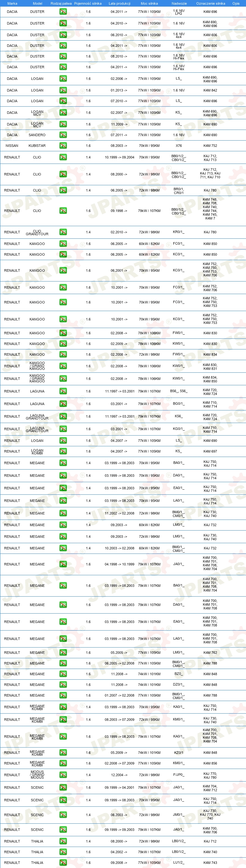
Task: Select the body code KR0/1_
Action: point(179,232)
